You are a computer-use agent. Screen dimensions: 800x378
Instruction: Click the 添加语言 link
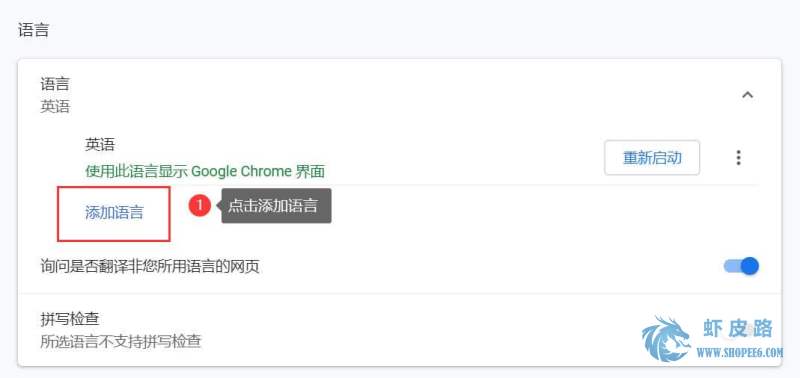tap(114, 213)
